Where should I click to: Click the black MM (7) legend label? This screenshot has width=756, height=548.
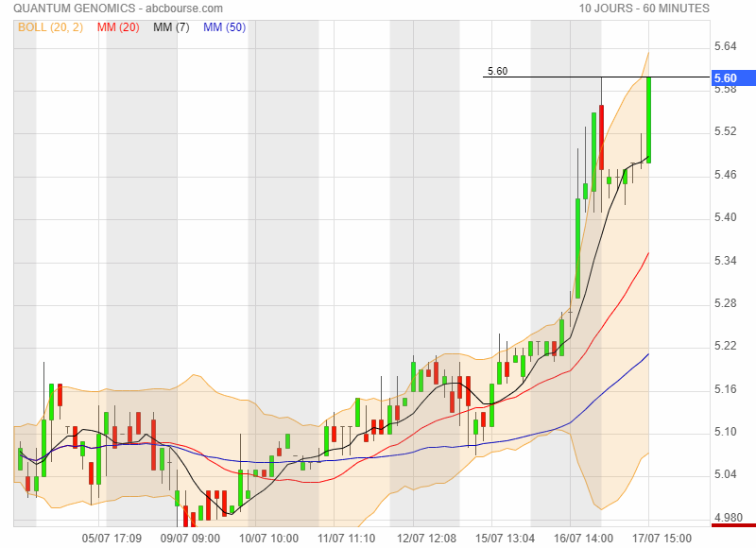tap(171, 27)
